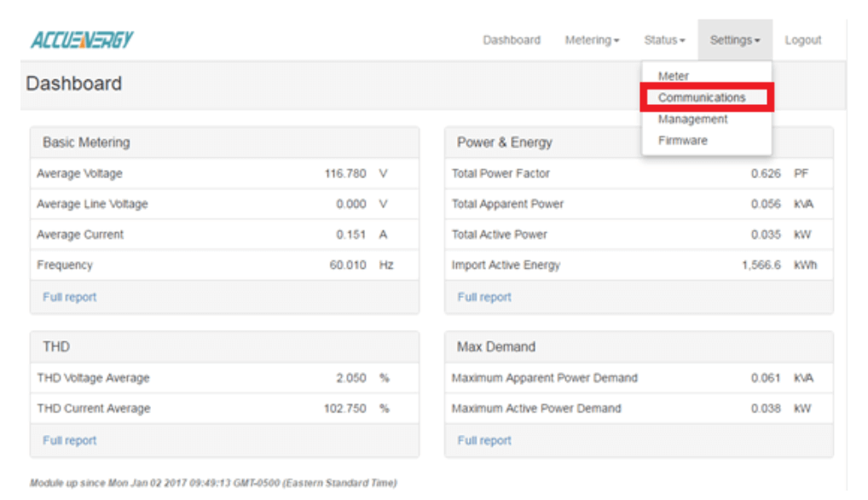The height and width of the screenshot is (500, 868).
Task: Expand the Status dropdown menu
Action: click(664, 40)
